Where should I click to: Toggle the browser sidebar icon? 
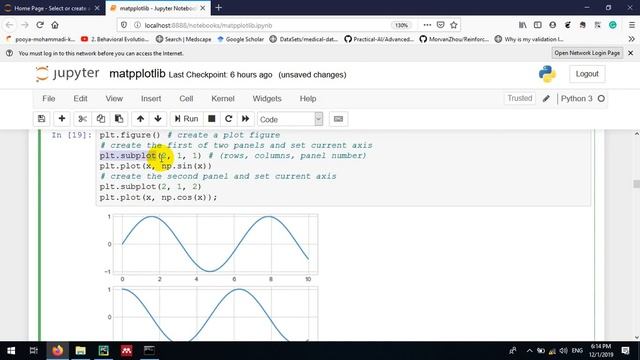coord(538,25)
